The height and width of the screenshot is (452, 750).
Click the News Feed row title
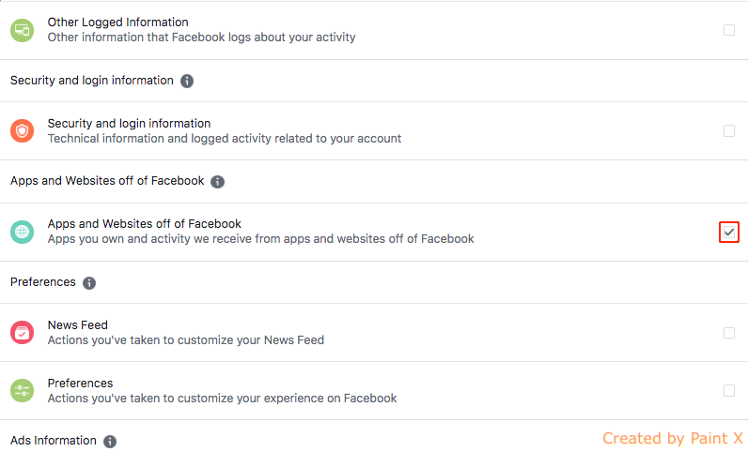[77, 325]
